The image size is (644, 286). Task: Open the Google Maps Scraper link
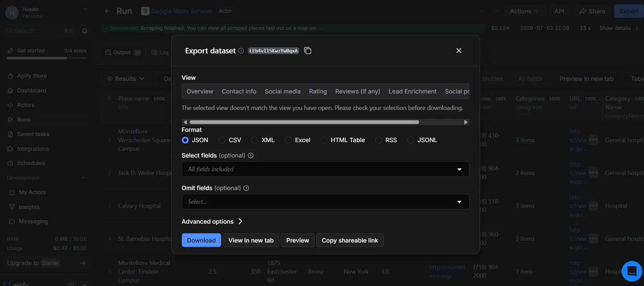182,11
